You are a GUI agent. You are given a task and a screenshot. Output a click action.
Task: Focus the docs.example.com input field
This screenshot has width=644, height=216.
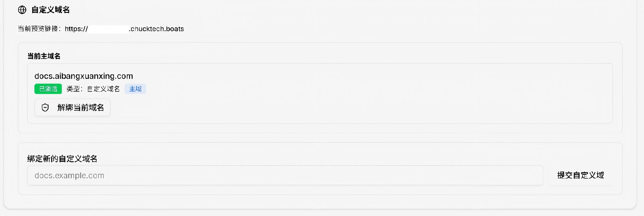(285, 175)
